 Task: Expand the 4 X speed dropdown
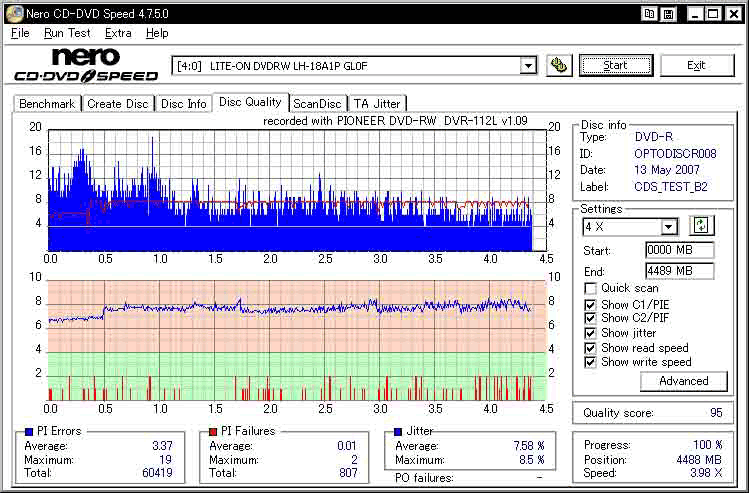[x=669, y=227]
